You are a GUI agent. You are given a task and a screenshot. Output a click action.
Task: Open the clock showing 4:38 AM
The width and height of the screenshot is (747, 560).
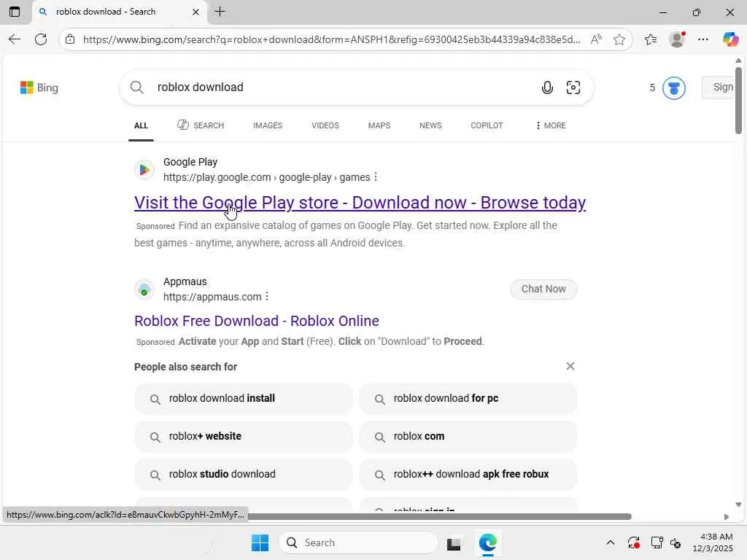[712, 542]
